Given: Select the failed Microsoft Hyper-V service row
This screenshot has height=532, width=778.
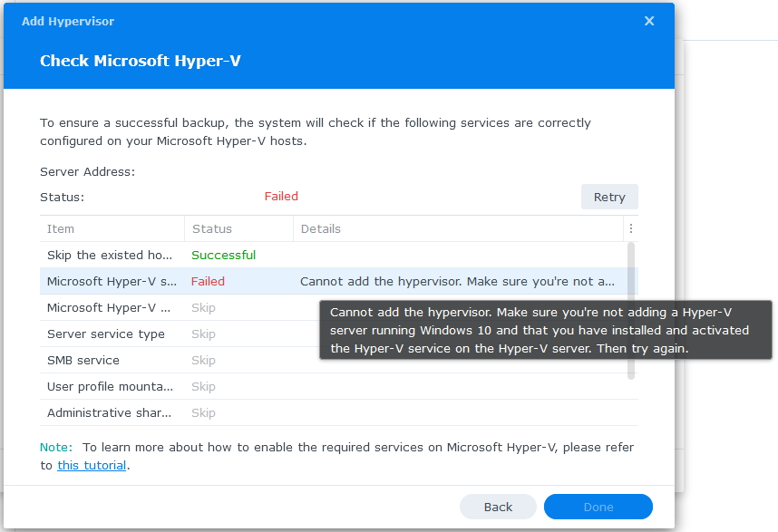Looking at the screenshot, I should (334, 281).
